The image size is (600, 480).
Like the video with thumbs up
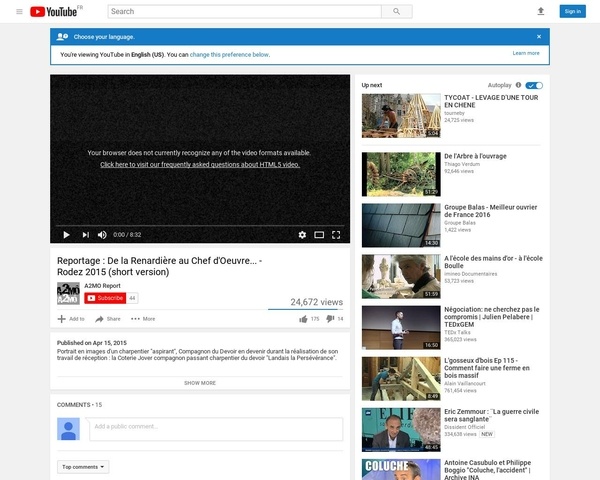tap(303, 319)
